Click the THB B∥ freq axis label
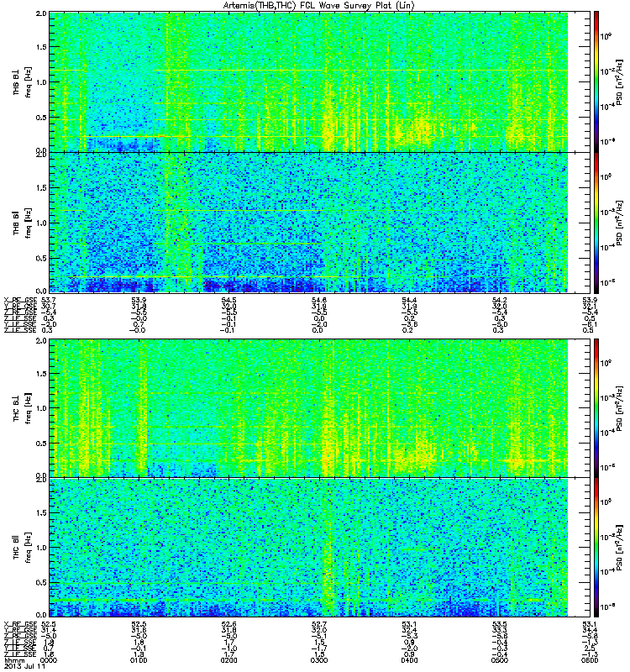Screen dimensions: 630x672 tap(23, 223)
